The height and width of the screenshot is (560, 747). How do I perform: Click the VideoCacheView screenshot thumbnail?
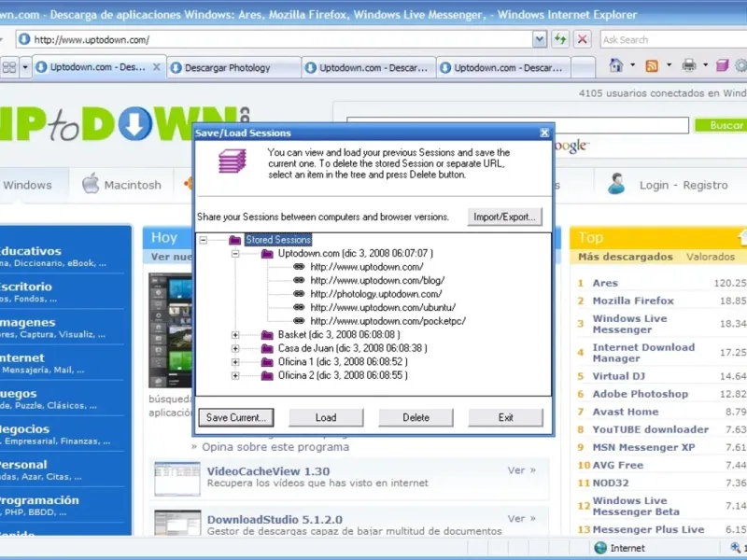tap(177, 479)
